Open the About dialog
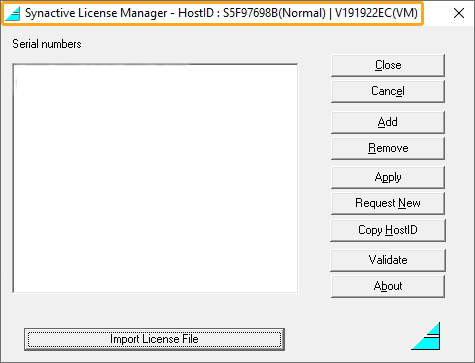This screenshot has width=475, height=363. pos(388,286)
